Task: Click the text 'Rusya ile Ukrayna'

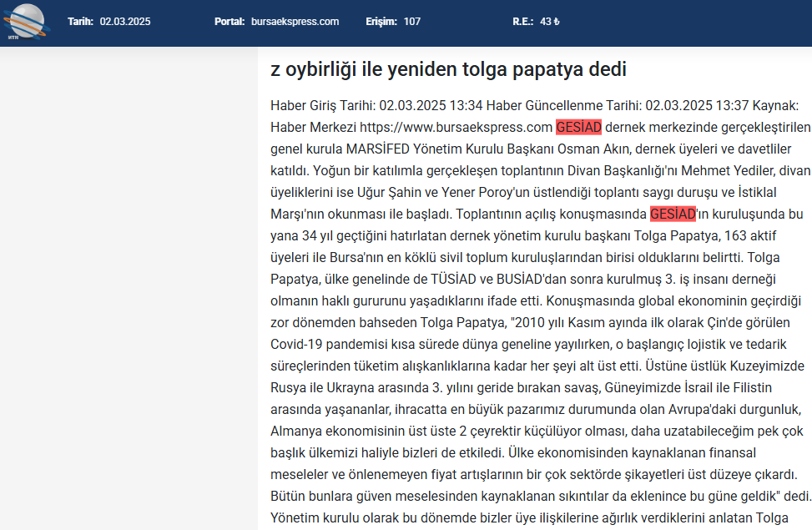Action: point(321,388)
